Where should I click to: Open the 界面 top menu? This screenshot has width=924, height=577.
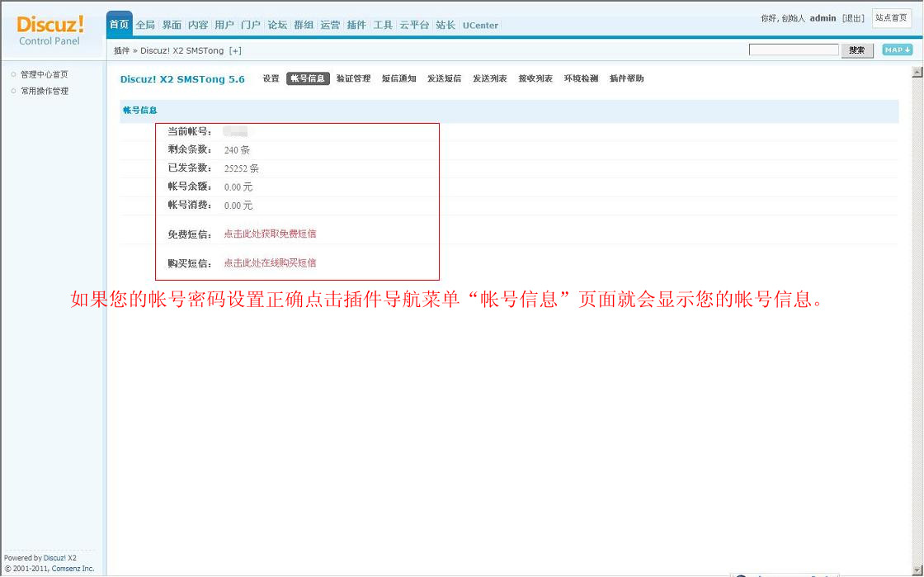pyautogui.click(x=172, y=25)
